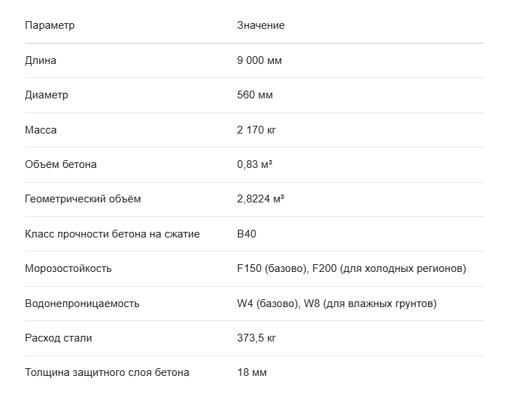Select the 'Геометрический объём' label

83,199
